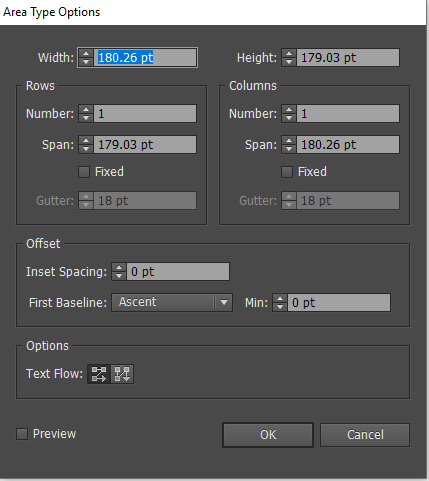Click the Min value field
Image resolution: width=429 pixels, height=481 pixels.
pyautogui.click(x=339, y=303)
